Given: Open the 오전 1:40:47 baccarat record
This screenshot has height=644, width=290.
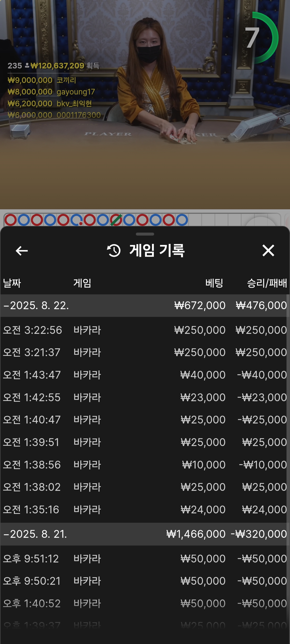Looking at the screenshot, I should [145, 420].
